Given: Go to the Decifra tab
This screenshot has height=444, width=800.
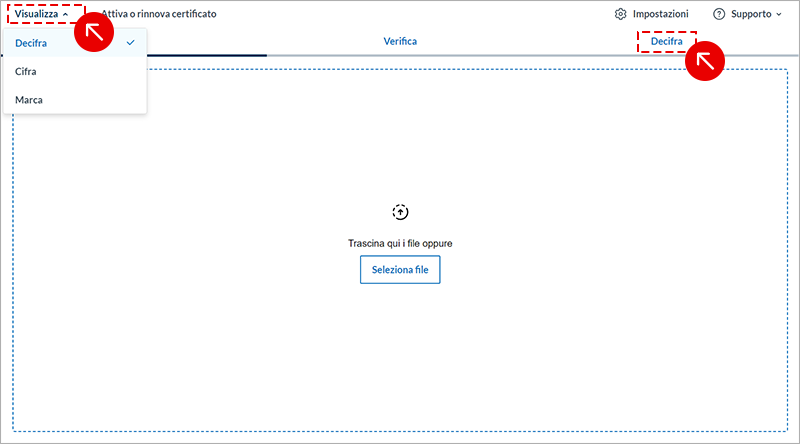Looking at the screenshot, I should pyautogui.click(x=666, y=41).
